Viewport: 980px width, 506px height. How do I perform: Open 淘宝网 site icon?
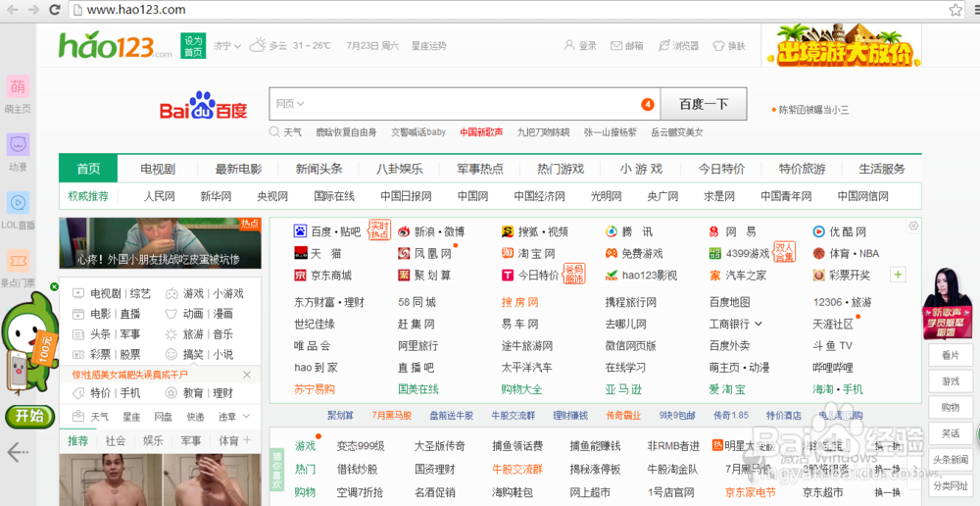508,253
